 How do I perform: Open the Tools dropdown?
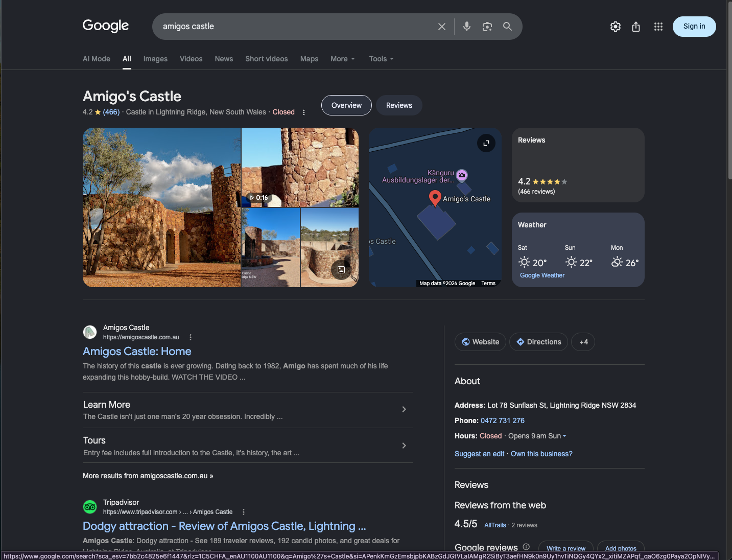point(382,59)
